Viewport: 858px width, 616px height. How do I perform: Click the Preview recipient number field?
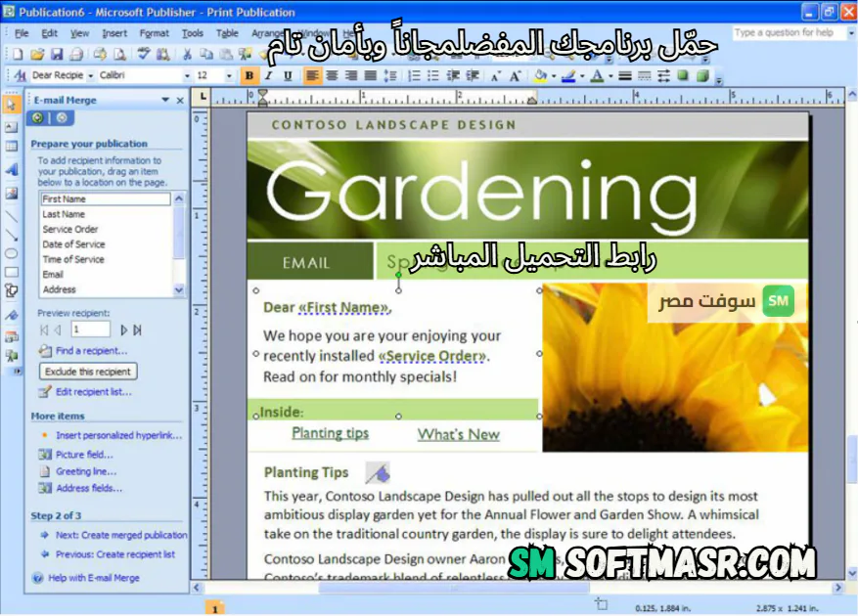(90, 330)
